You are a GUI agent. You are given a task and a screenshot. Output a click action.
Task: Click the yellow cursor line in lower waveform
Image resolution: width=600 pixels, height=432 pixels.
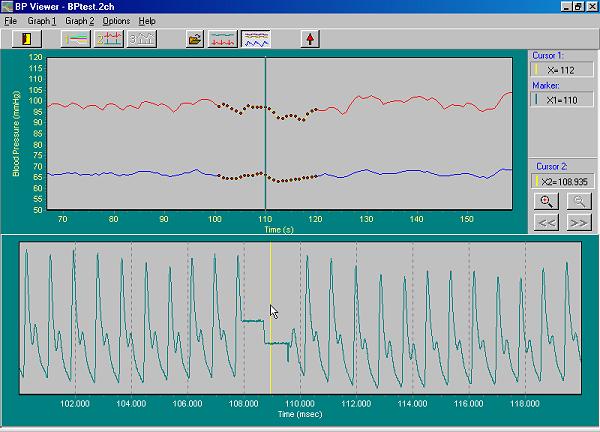click(271, 270)
